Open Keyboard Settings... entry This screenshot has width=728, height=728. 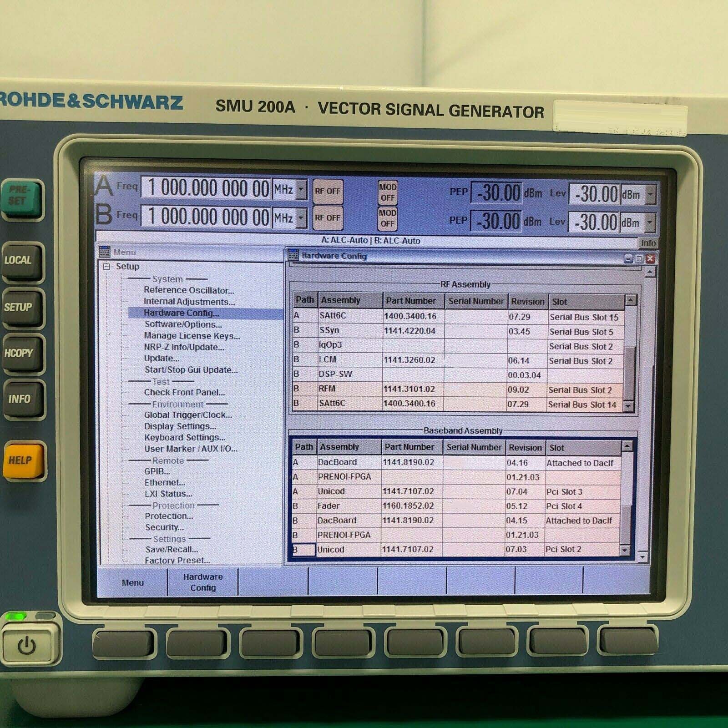click(x=185, y=437)
